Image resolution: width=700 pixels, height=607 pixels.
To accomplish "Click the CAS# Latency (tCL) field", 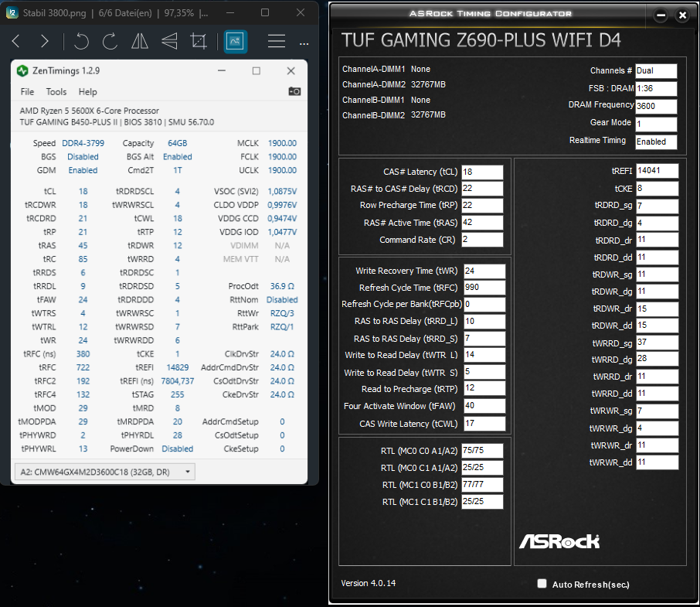I will point(482,172).
